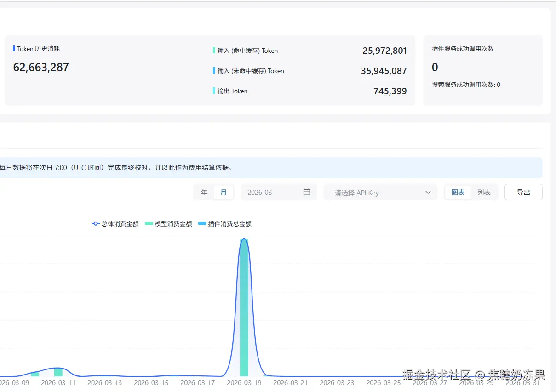Click the teal indicator beside 输入 (命中缓存) Token
556x392 pixels.
(x=213, y=51)
